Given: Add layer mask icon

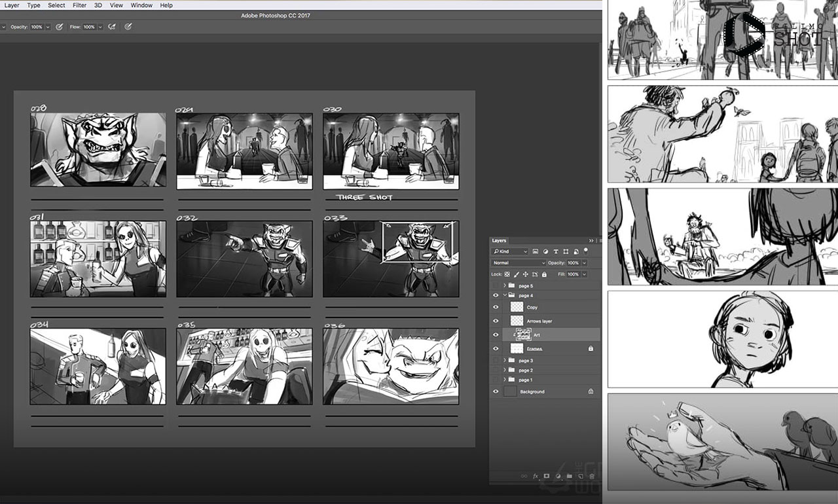Looking at the screenshot, I should point(546,476).
